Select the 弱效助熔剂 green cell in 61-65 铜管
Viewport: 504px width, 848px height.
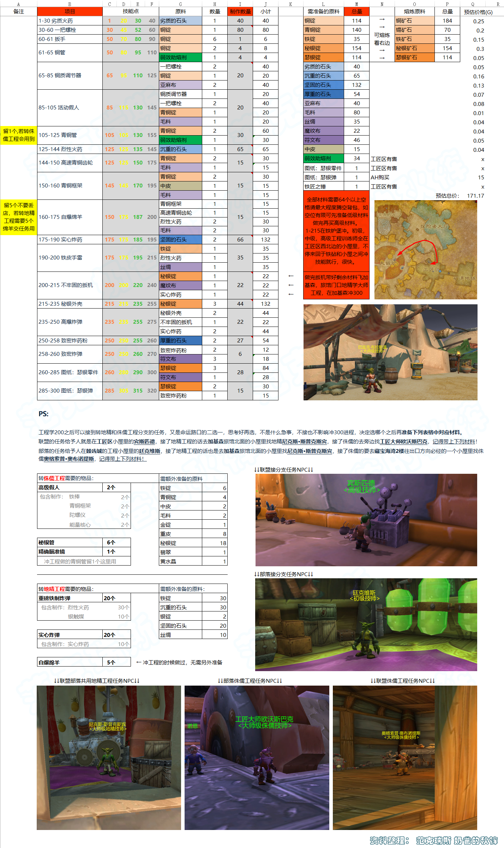(x=180, y=57)
